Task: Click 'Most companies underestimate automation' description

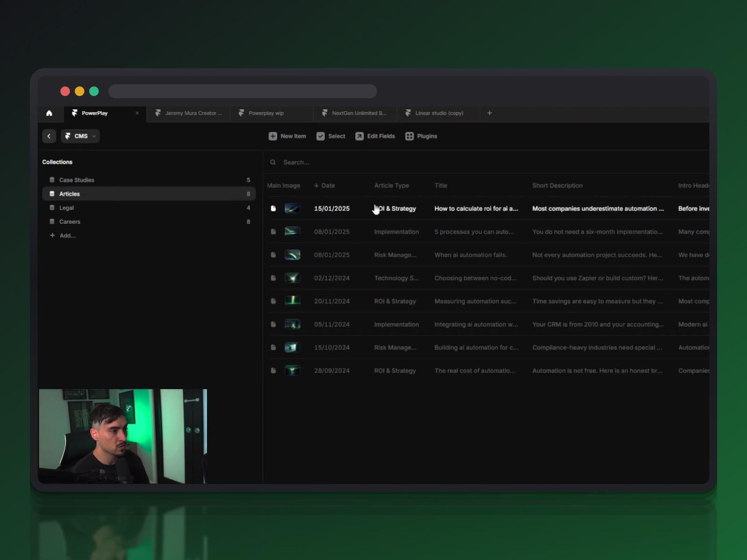Action: (598, 209)
